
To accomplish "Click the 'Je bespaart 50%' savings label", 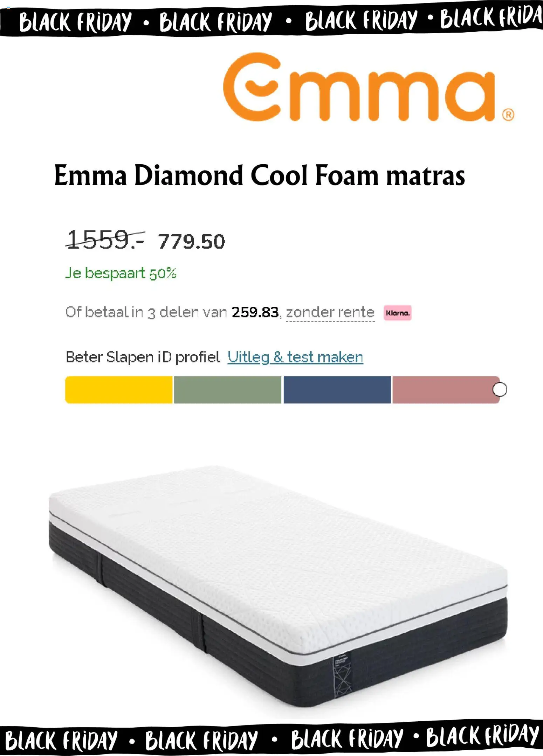I will [x=122, y=274].
